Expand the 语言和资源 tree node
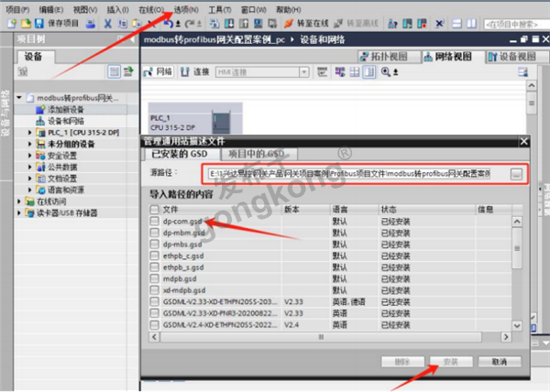 point(30,190)
